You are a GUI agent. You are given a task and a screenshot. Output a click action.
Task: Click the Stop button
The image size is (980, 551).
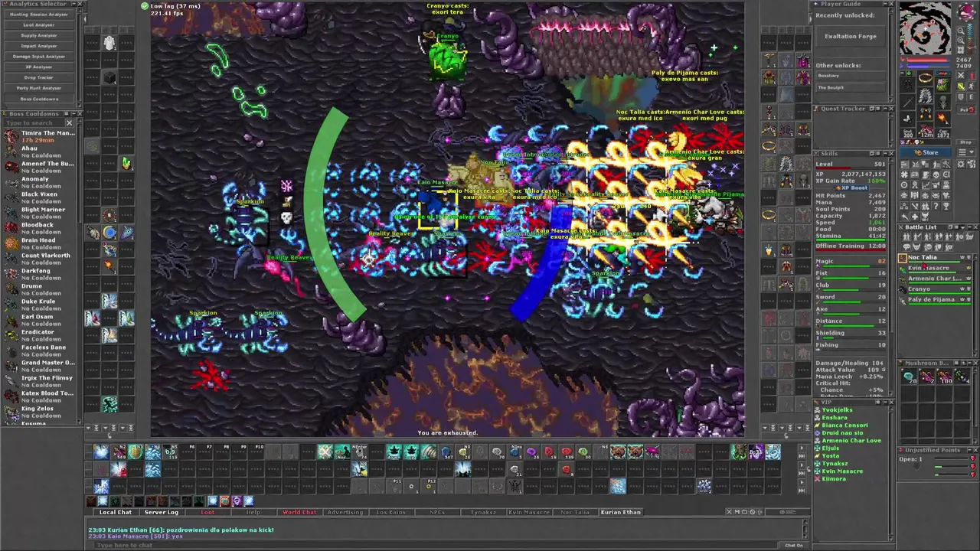pyautogui.click(x=965, y=142)
